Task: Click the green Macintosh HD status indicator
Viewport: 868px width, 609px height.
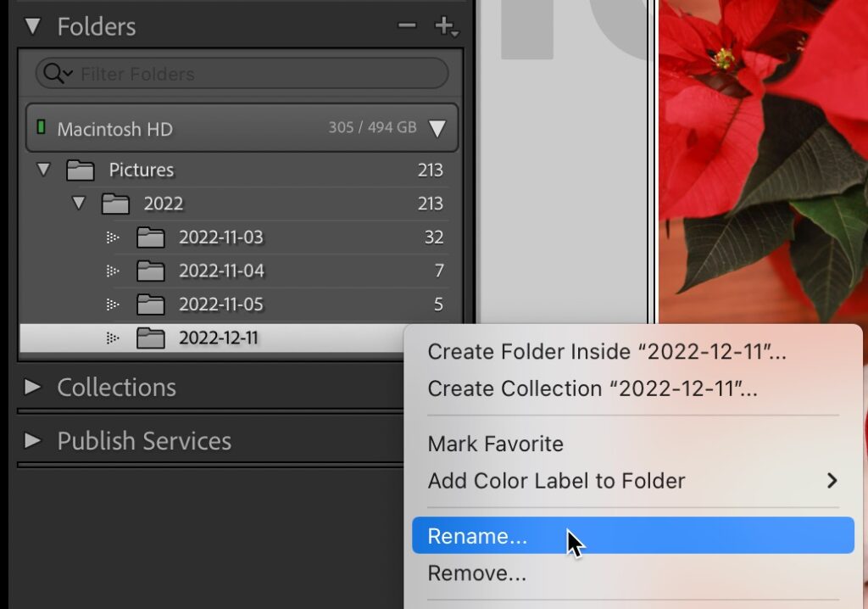Action: 41,128
